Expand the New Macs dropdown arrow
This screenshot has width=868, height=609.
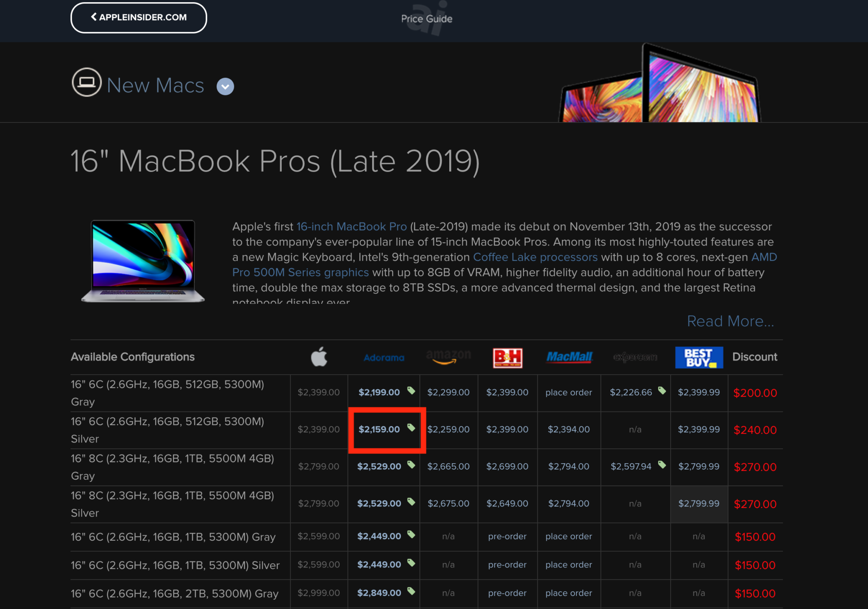tap(225, 86)
